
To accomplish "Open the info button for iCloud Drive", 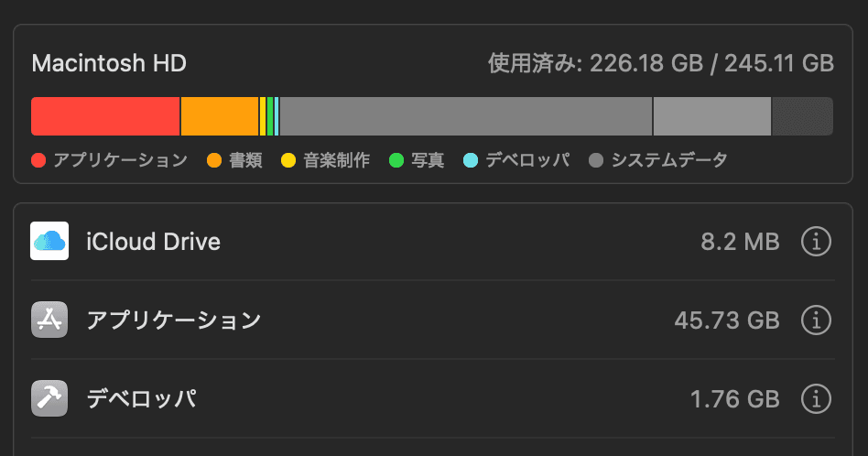I will tap(815, 242).
